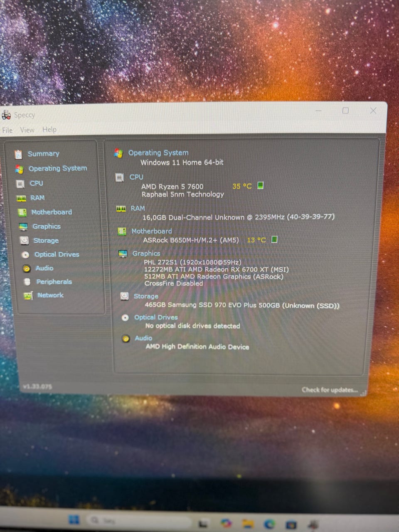This screenshot has width=399, height=532.
Task: Open Microsoft Edge from the taskbar
Action: (270, 524)
